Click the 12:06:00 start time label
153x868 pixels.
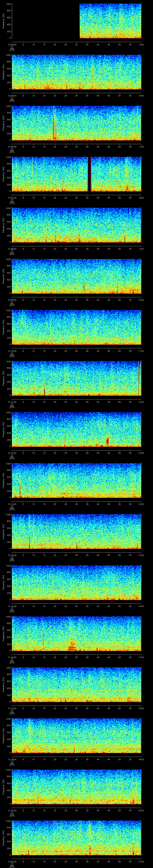(x=12, y=147)
